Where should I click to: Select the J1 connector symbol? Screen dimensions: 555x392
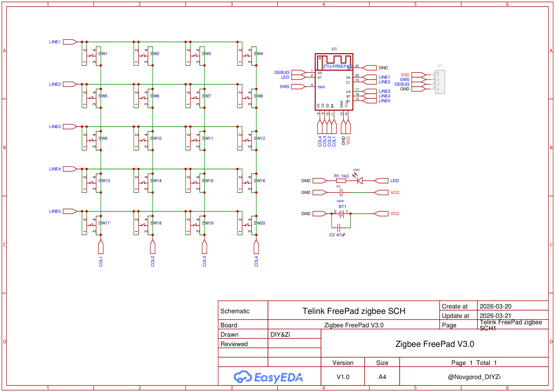pos(440,82)
